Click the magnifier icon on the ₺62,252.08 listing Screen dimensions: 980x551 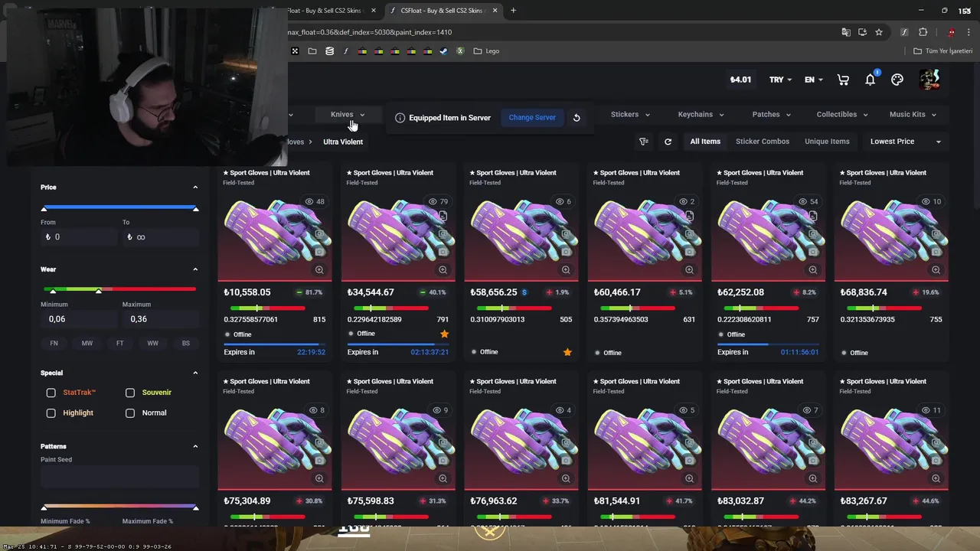click(812, 270)
